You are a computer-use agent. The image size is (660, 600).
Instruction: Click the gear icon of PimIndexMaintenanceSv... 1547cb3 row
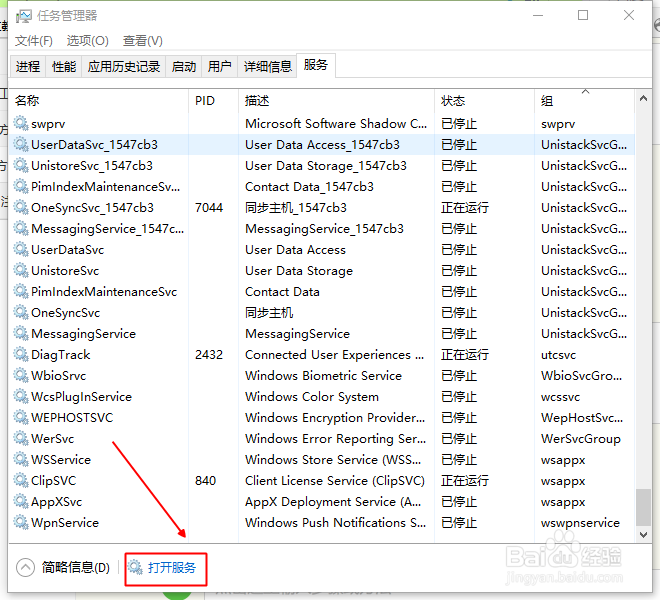tap(21, 187)
